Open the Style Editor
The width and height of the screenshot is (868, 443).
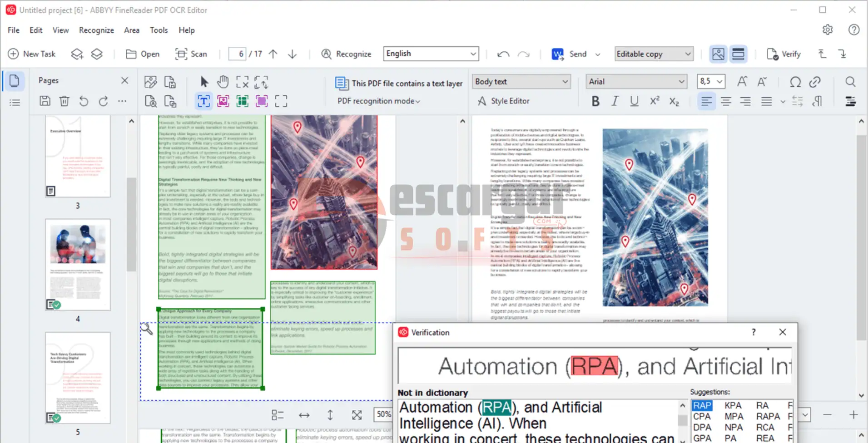pos(503,101)
